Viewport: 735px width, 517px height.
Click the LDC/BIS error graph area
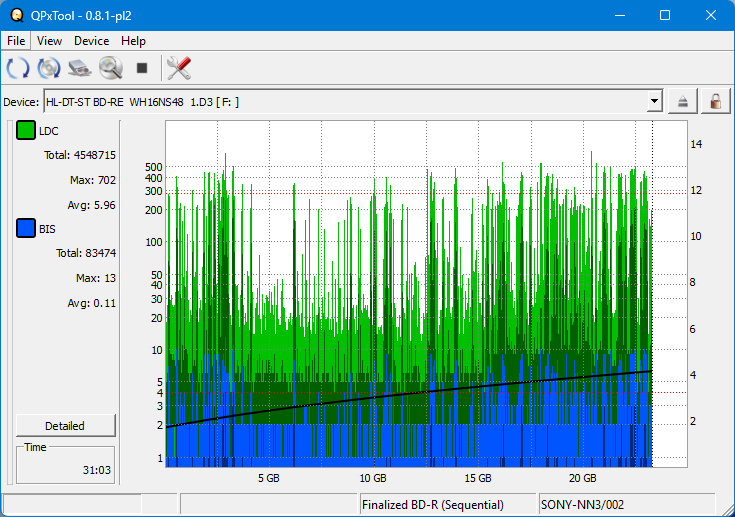(x=426, y=294)
